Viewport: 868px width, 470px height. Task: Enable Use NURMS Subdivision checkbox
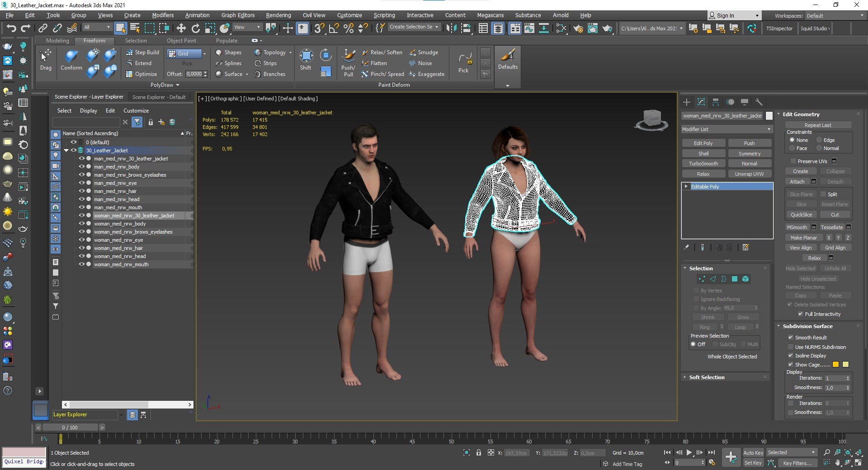click(x=791, y=347)
